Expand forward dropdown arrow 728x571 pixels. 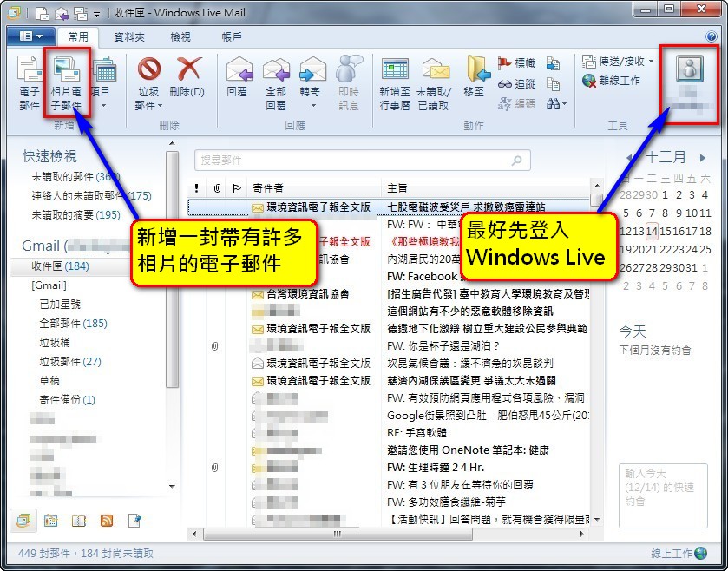[313, 106]
